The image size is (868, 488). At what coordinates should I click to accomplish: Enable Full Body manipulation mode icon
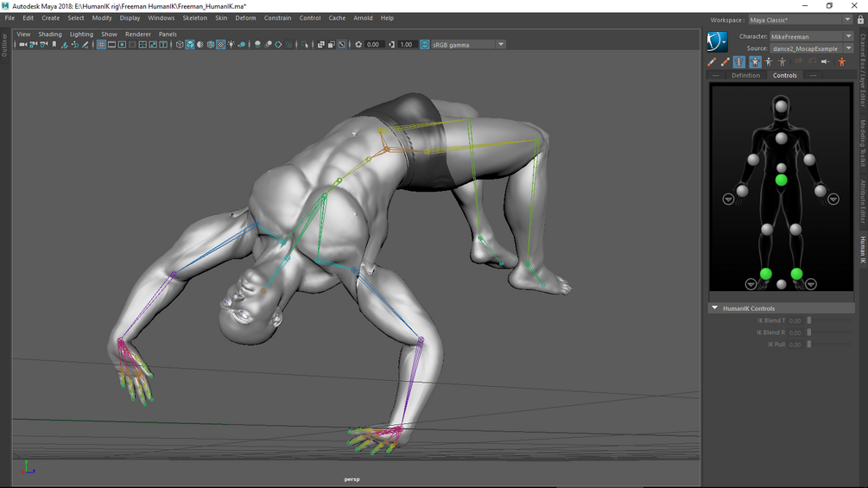point(755,62)
